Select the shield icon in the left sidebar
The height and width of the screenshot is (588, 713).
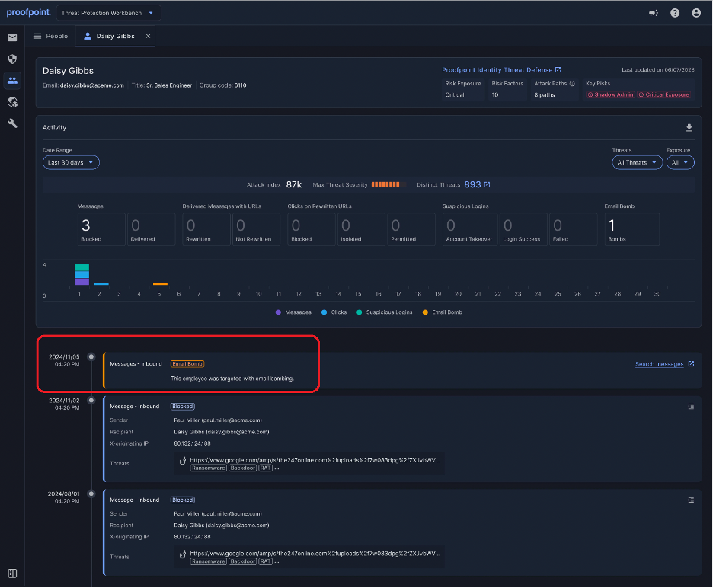click(11, 59)
